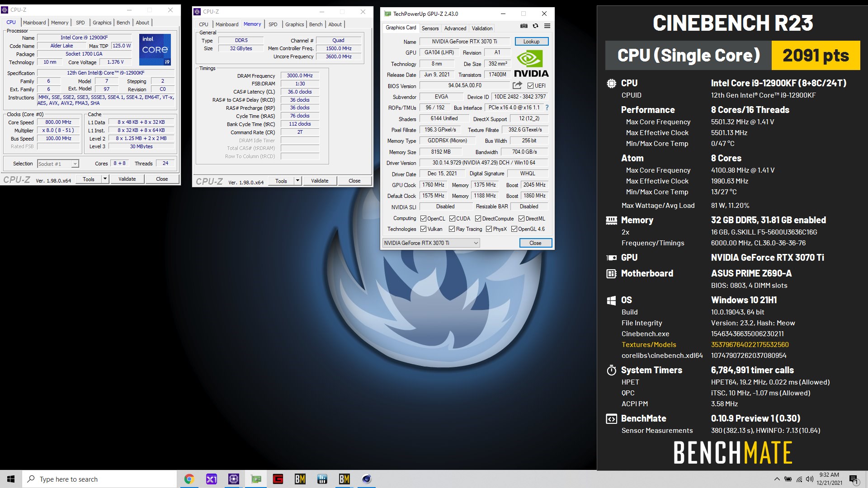The width and height of the screenshot is (868, 488).
Task: Open the CPU-Z taskbar icon
Action: 233,479
